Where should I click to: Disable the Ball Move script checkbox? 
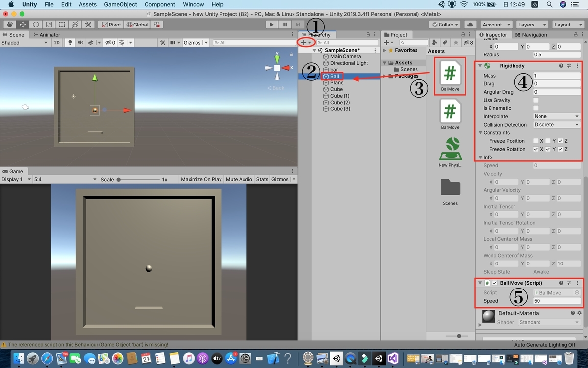click(495, 283)
